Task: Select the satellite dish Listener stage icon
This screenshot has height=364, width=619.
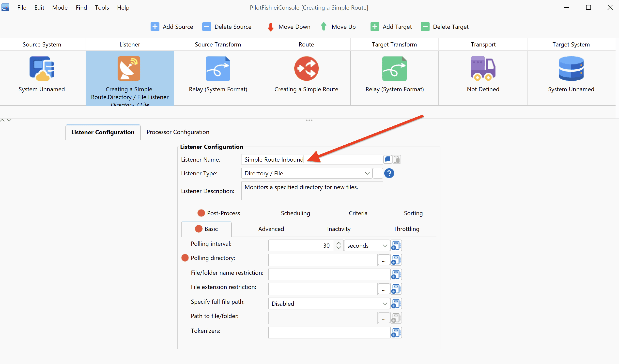Action: [129, 68]
